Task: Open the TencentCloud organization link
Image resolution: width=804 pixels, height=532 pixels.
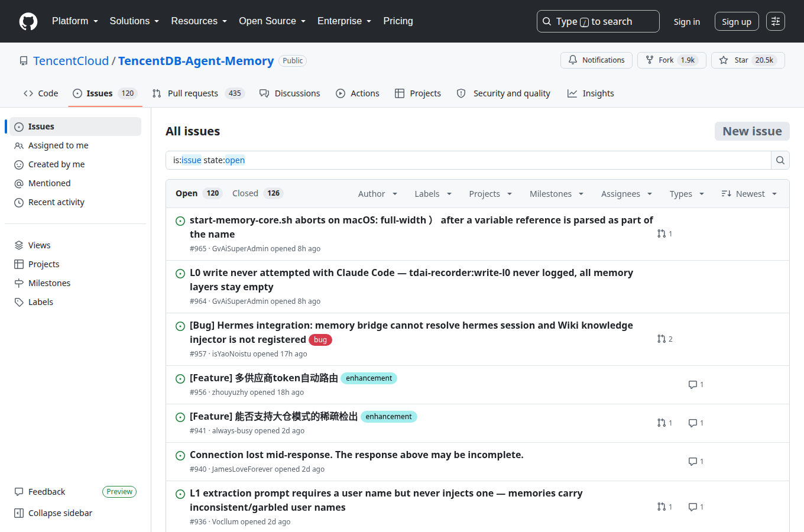Action: [x=71, y=61]
